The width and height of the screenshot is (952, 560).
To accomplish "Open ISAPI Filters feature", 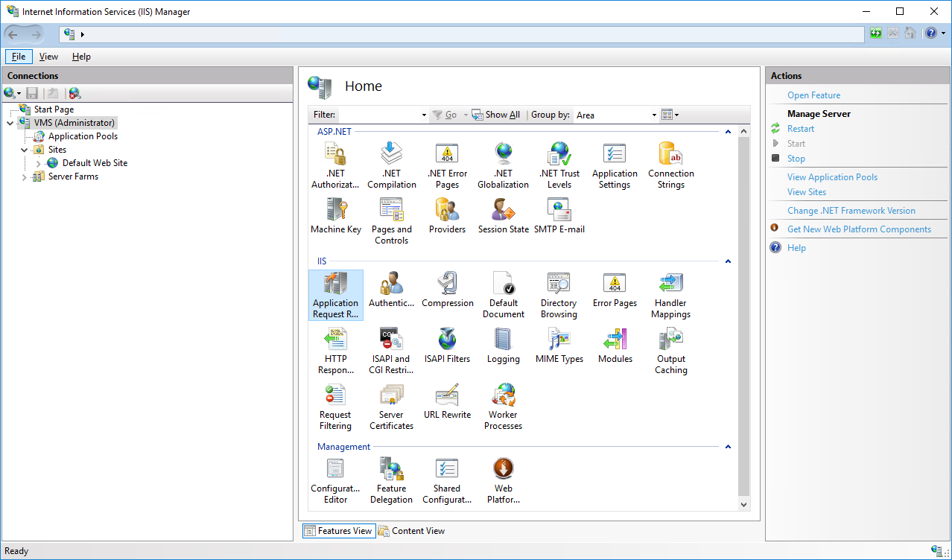I will (448, 345).
